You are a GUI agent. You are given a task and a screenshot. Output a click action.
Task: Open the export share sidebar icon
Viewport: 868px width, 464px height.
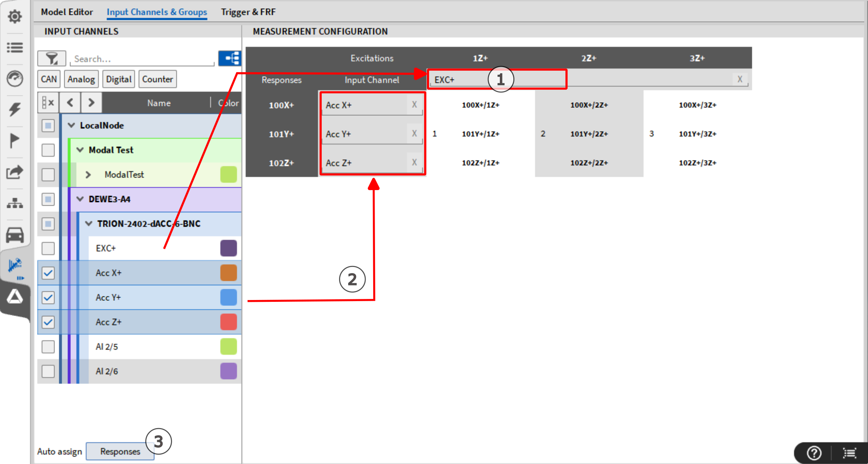15,172
